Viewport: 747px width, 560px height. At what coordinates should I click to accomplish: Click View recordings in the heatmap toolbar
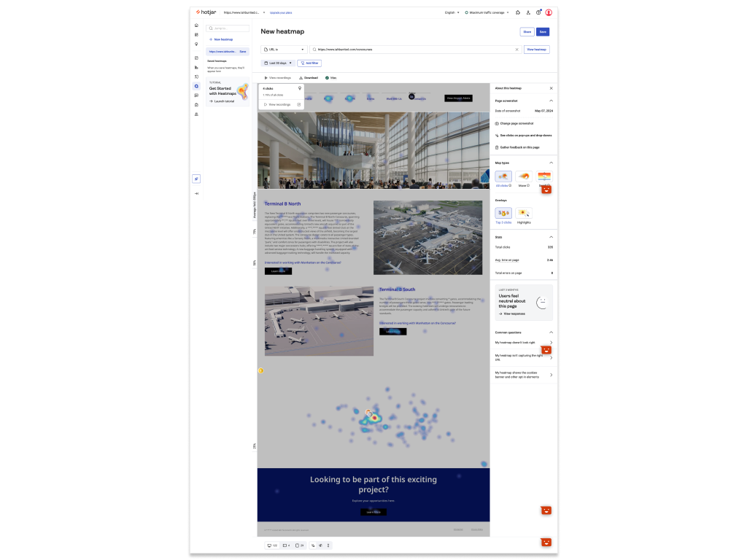(277, 77)
